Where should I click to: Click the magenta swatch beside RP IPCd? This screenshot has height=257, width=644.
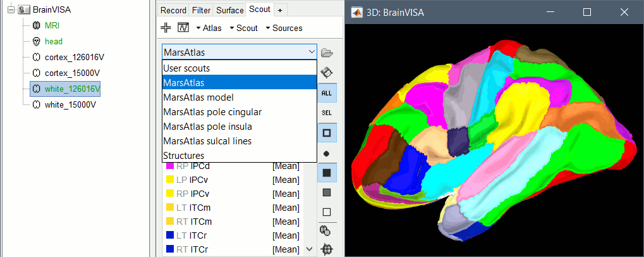[x=169, y=166]
